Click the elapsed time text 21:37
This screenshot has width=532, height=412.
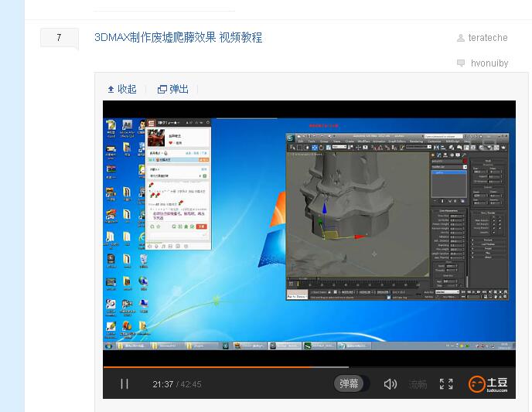pos(163,384)
